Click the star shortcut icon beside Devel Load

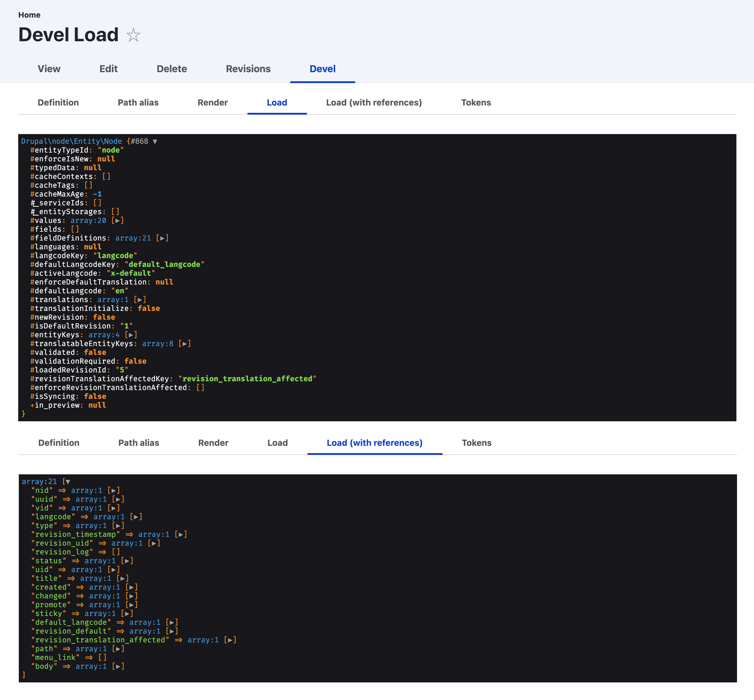(x=133, y=35)
